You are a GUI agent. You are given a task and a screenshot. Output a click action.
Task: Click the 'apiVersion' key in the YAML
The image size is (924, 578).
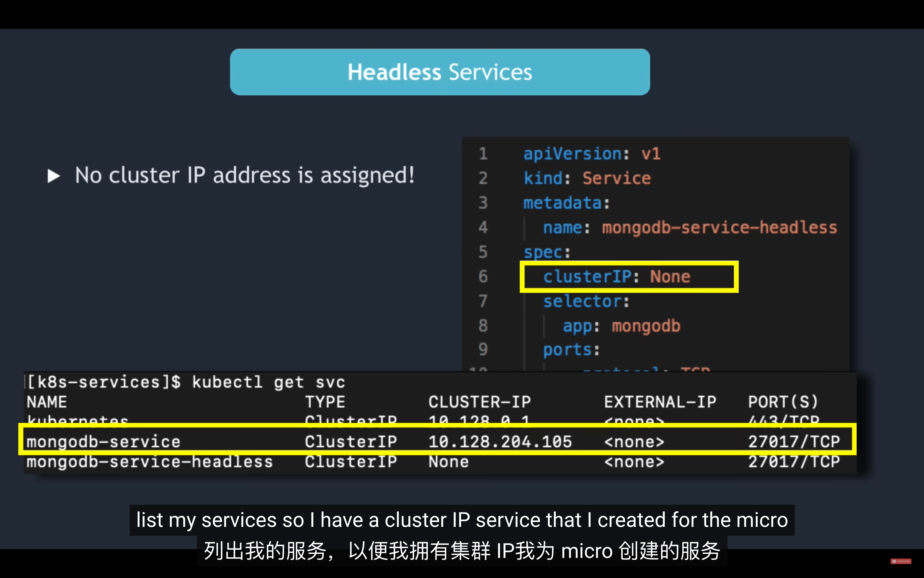(572, 154)
